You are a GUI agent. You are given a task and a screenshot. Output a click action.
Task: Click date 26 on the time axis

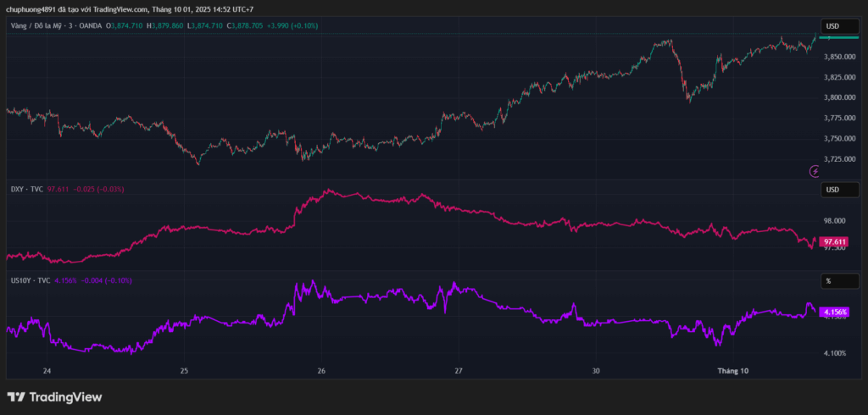click(x=321, y=371)
